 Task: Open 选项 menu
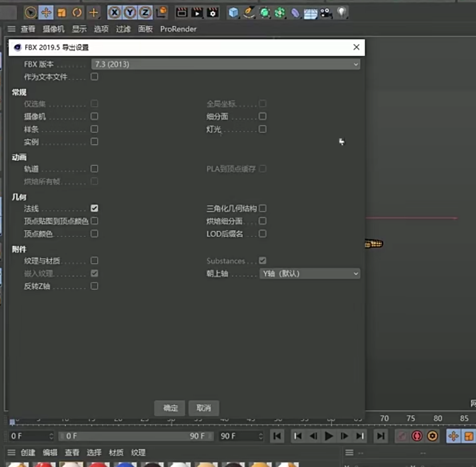pyautogui.click(x=101, y=29)
